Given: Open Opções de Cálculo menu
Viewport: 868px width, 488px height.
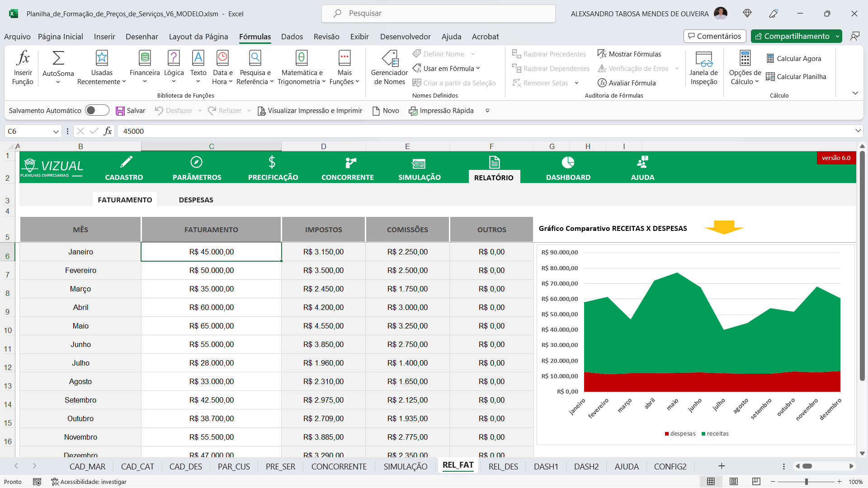Looking at the screenshot, I should pyautogui.click(x=745, y=68).
